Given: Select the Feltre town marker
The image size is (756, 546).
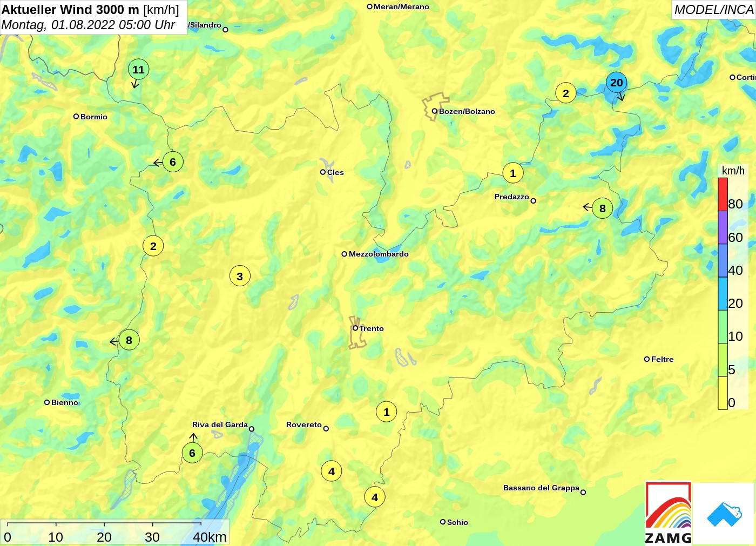Looking at the screenshot, I should tap(647, 359).
